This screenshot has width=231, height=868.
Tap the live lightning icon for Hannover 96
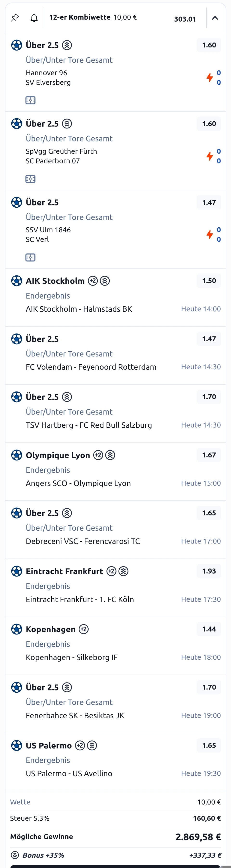coord(210,77)
